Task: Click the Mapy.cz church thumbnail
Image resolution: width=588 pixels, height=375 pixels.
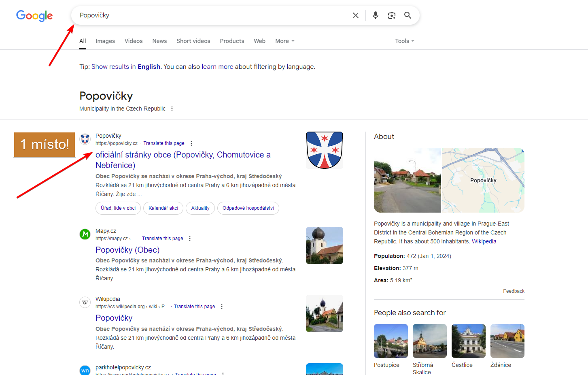Action: [x=325, y=245]
